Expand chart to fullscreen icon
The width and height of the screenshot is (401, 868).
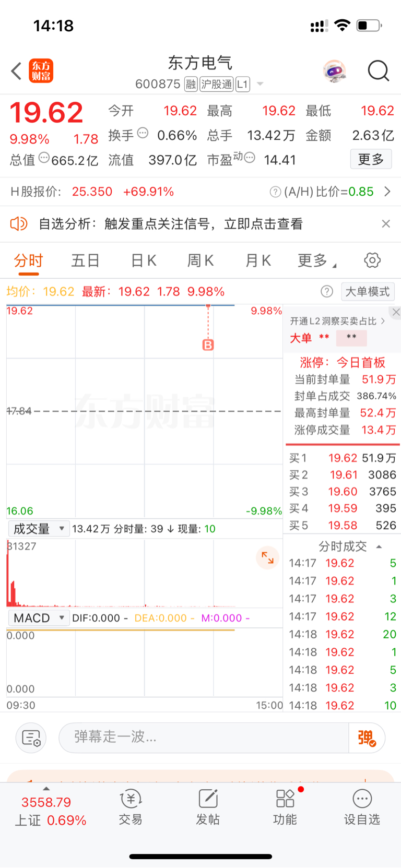coord(267,557)
